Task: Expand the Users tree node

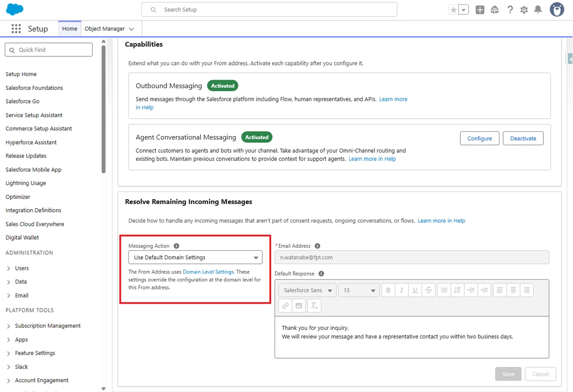Action: tap(9, 268)
